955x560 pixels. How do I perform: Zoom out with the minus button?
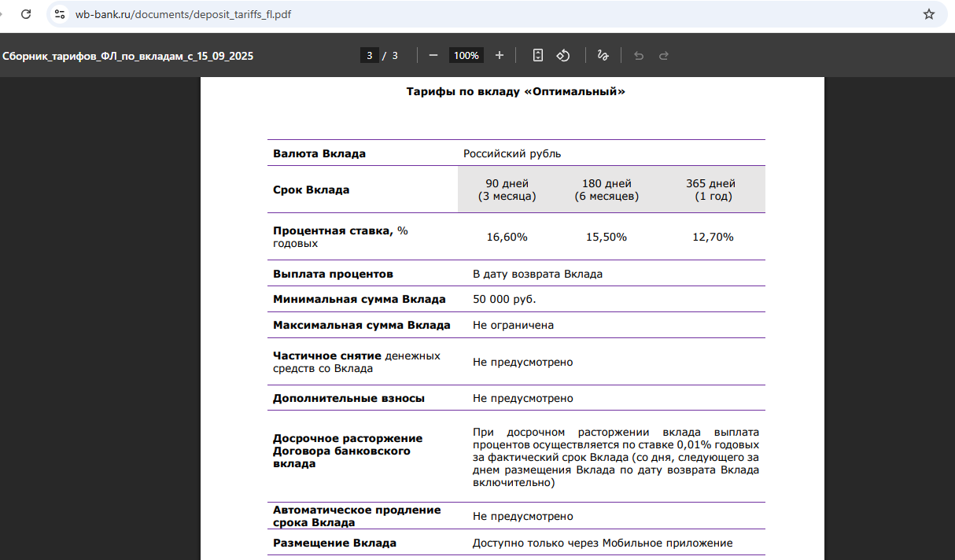[433, 55]
